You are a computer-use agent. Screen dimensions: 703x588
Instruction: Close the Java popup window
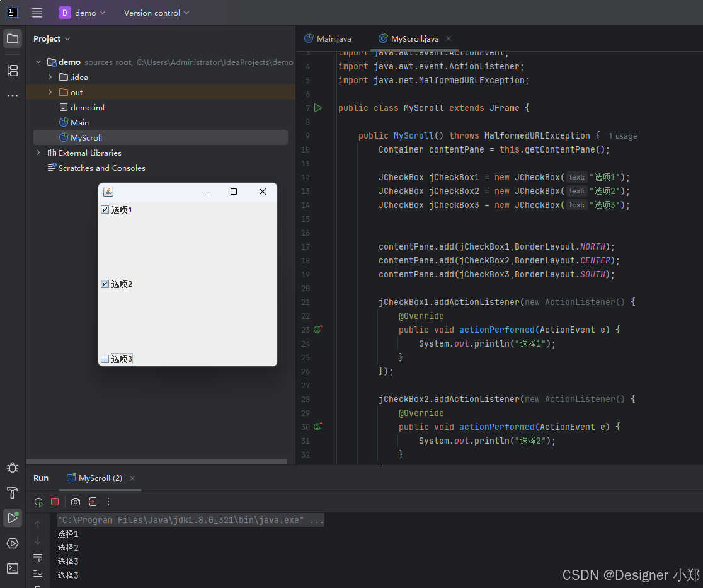pos(263,192)
